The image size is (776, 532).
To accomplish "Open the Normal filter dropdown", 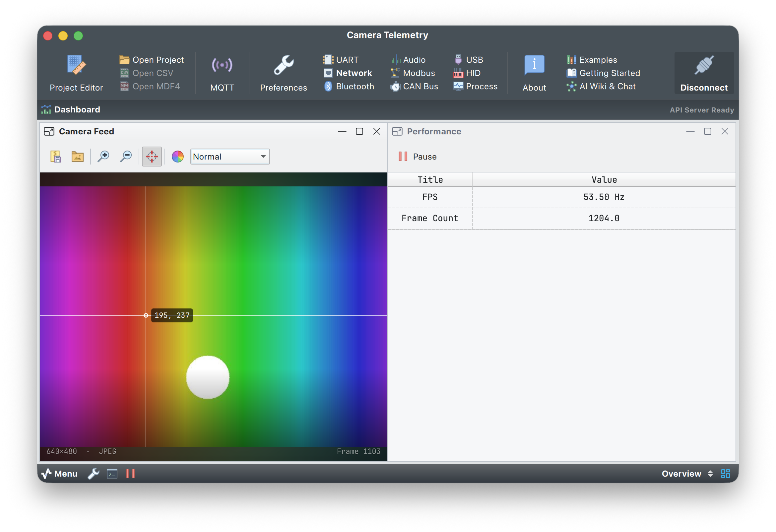I will [x=230, y=157].
